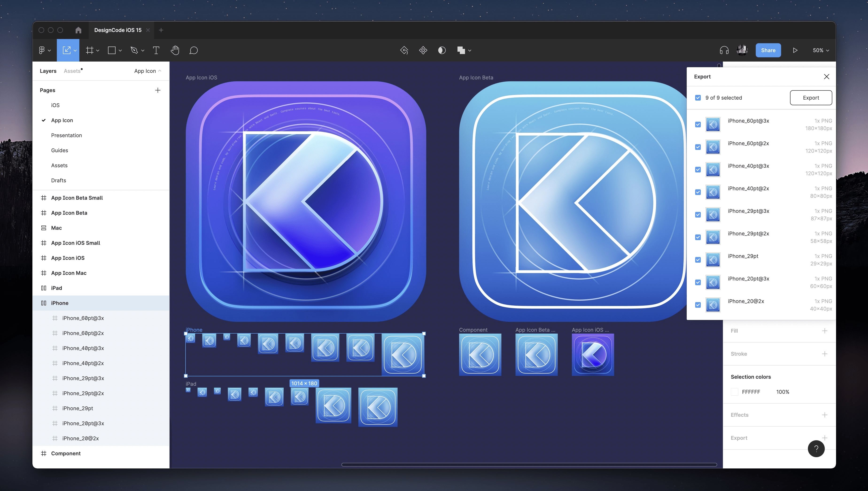868x491 pixels.
Task: Click the home icon in title bar
Action: click(x=78, y=30)
